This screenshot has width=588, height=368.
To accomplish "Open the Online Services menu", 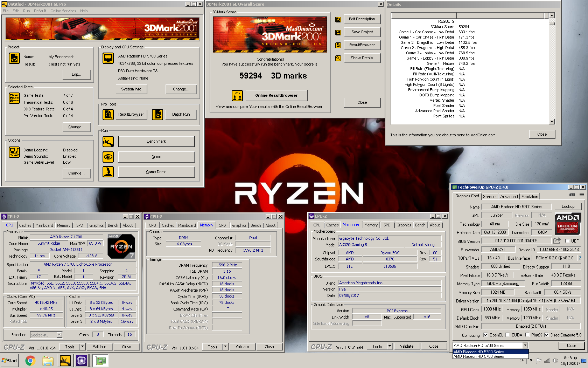I will [x=63, y=11].
